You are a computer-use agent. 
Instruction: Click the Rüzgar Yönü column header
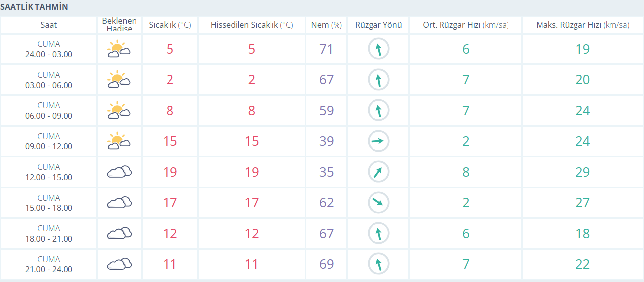pos(378,25)
